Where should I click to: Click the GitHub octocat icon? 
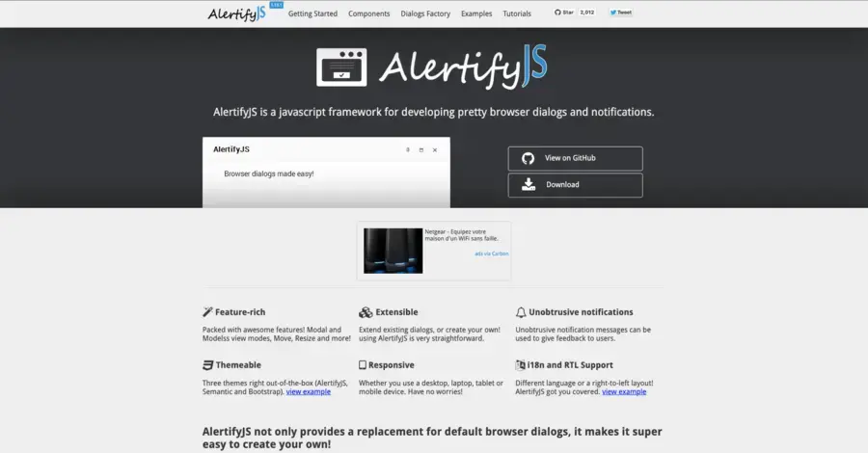[529, 159]
